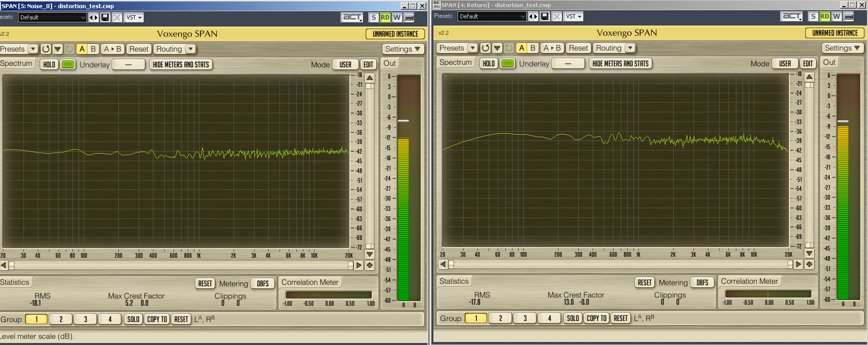Open the Underlay selector in Noise_0 window
Screen dimensions: 868x345
tap(128, 64)
